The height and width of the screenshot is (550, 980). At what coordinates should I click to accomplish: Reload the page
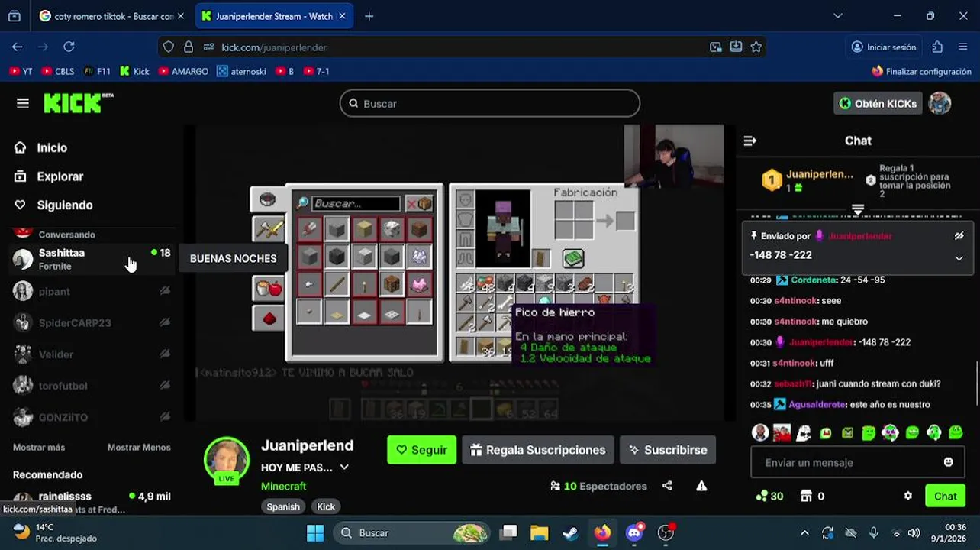click(x=69, y=47)
